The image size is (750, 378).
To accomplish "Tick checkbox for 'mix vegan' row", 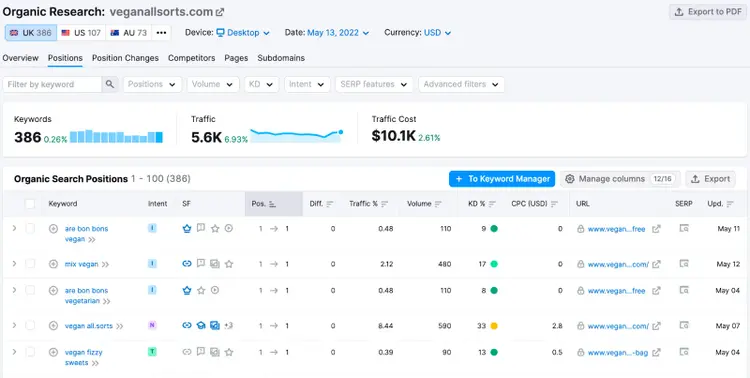I will [30, 264].
